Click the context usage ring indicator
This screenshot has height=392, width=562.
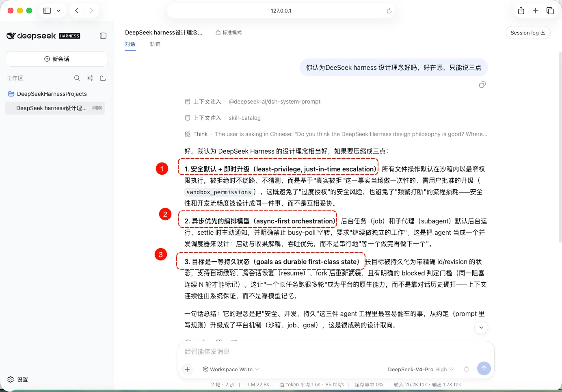coord(467,369)
